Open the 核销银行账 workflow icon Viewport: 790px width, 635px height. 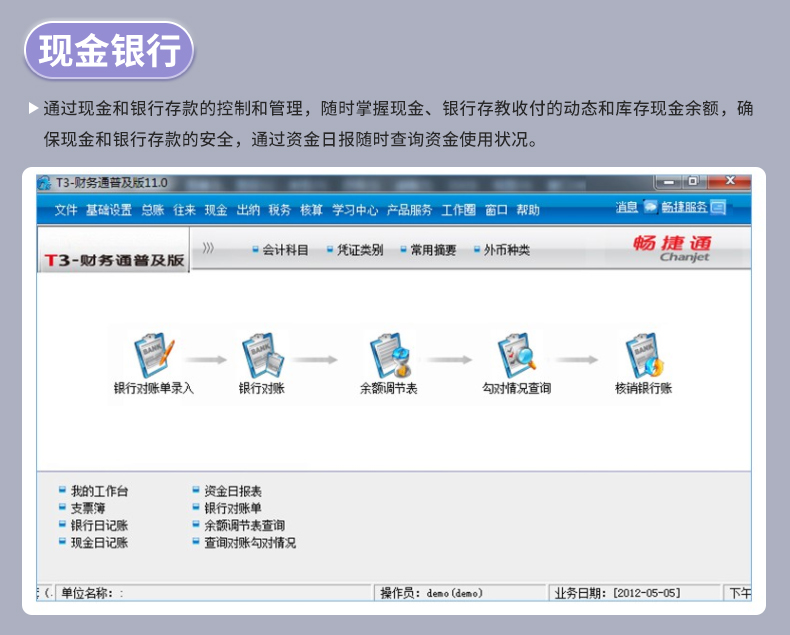point(644,356)
